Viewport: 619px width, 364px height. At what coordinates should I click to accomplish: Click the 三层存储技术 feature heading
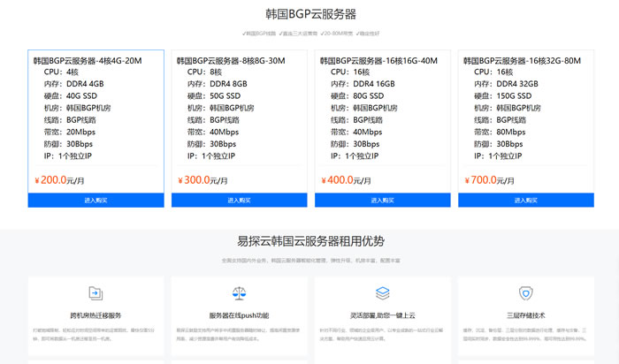click(525, 315)
